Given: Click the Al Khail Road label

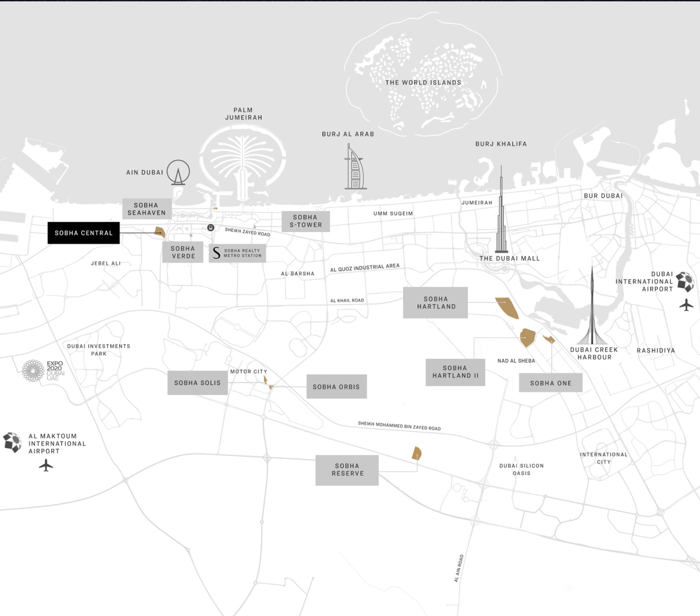Looking at the screenshot, I should [347, 300].
